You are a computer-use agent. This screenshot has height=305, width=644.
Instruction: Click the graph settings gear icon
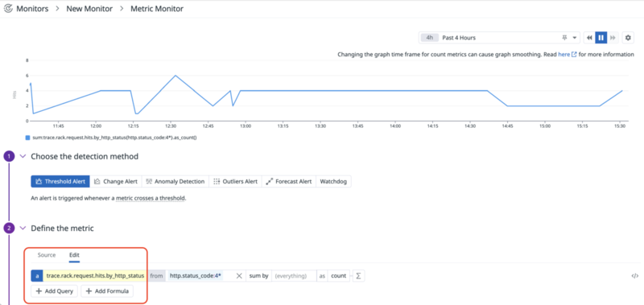[x=628, y=38]
